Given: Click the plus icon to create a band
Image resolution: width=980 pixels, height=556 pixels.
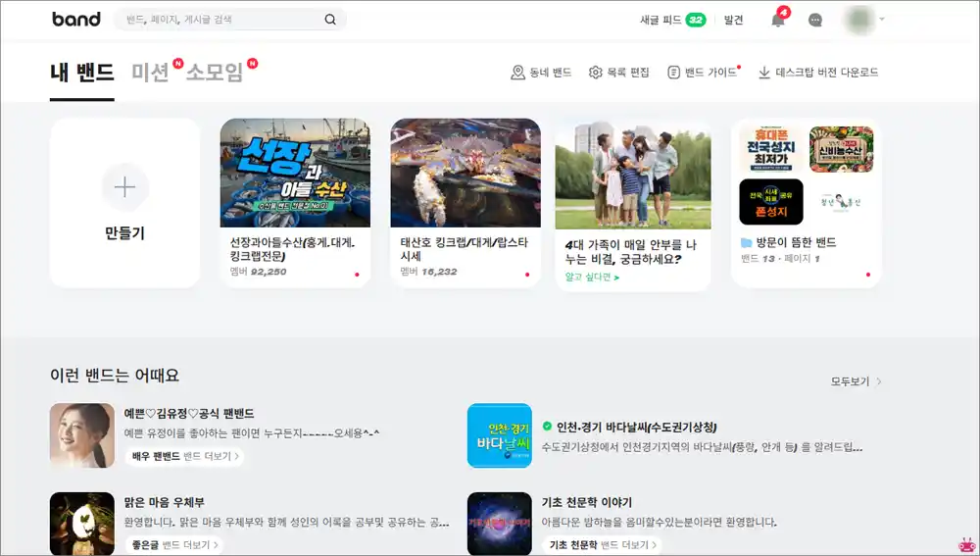Looking at the screenshot, I should 125,187.
